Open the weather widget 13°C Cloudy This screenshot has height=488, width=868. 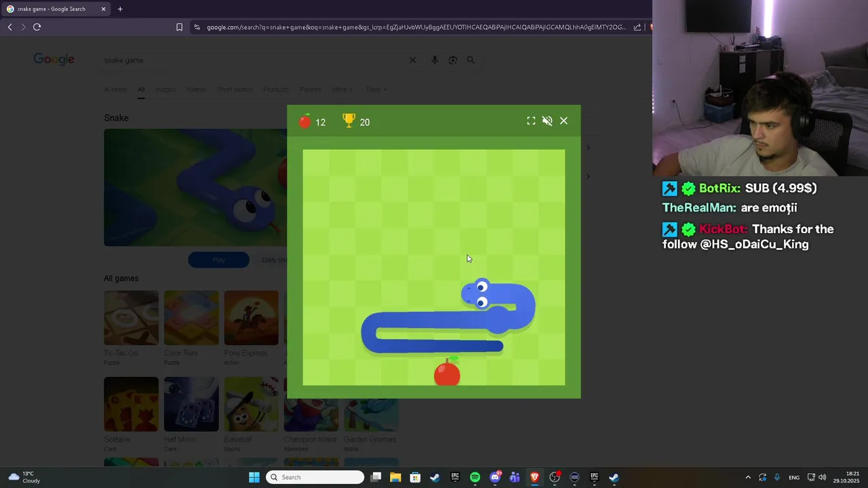pos(24,477)
